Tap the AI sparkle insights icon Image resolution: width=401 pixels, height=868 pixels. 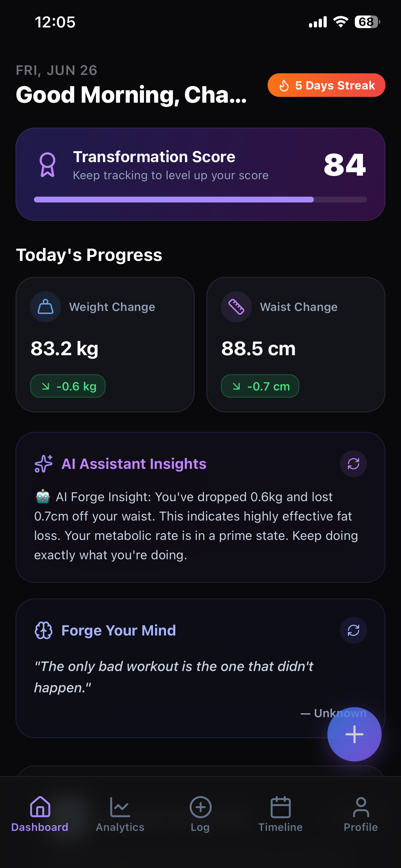[x=44, y=464]
